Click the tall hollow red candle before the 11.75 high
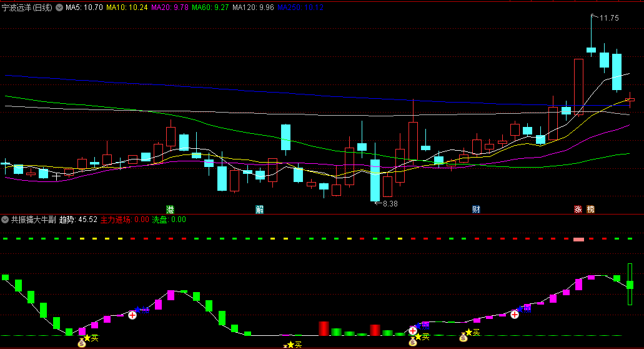644x349 pixels. (578, 87)
